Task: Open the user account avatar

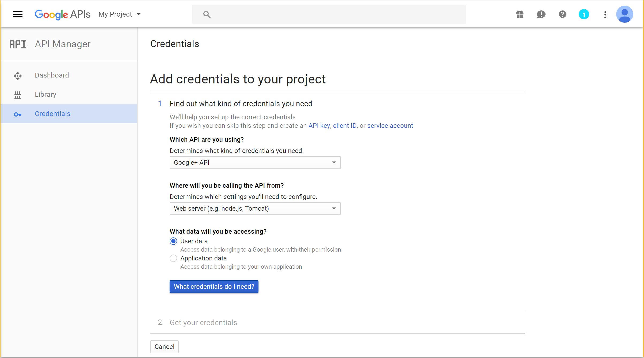Action: [x=624, y=14]
